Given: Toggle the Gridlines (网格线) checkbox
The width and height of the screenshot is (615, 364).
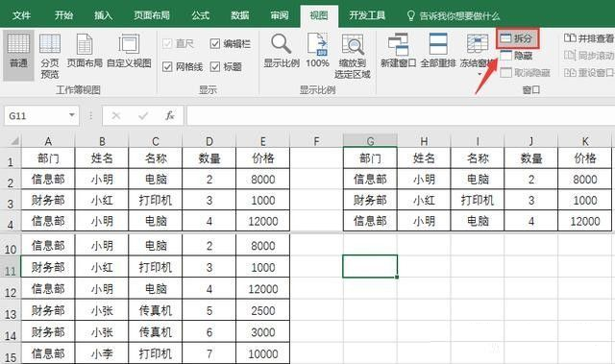Looking at the screenshot, I should pyautogui.click(x=167, y=66).
